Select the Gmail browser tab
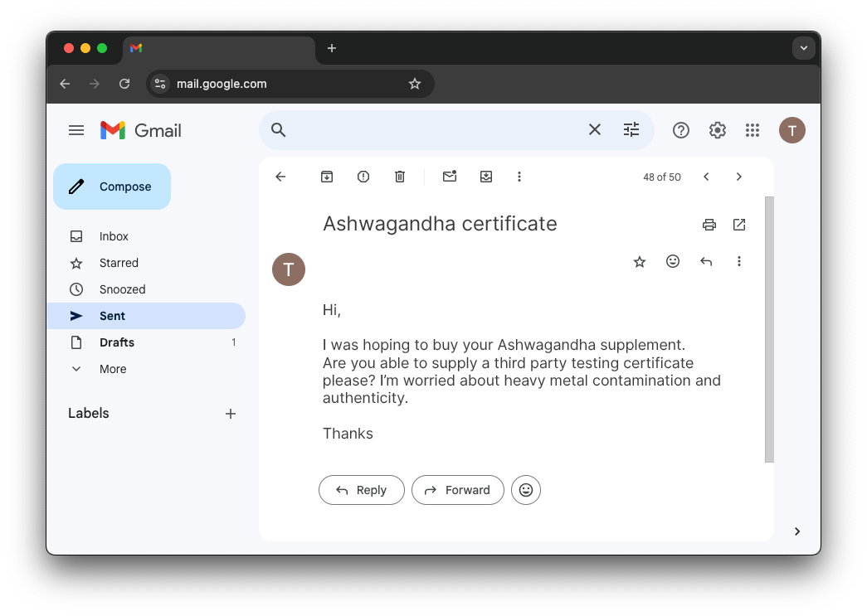 coord(219,49)
